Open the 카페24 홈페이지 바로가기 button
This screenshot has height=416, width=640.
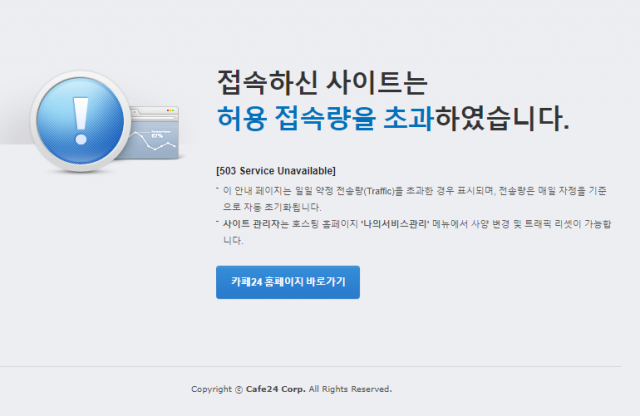[x=288, y=282]
